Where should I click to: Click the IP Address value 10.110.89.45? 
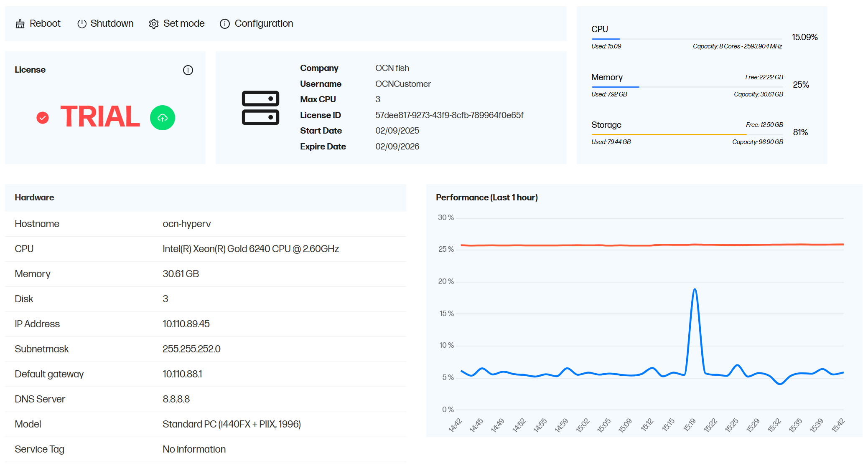point(186,324)
